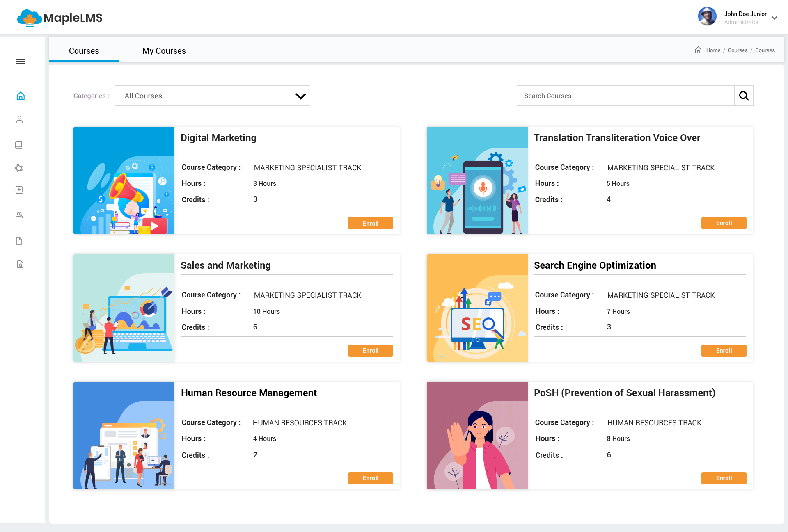Screen dimensions: 788x532
Task: Open the book icon in sidebar
Action: coord(19,145)
